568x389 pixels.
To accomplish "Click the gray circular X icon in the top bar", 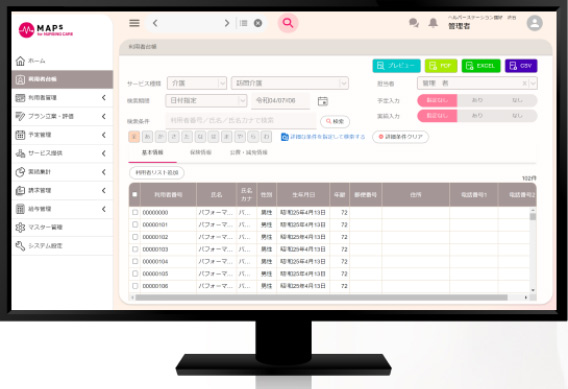I will pos(258,23).
